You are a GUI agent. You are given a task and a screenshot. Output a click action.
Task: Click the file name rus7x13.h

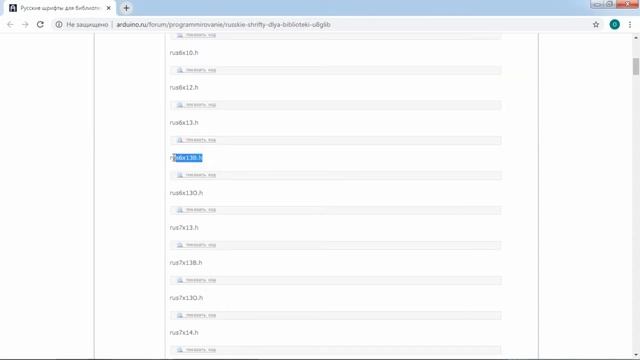click(x=184, y=228)
